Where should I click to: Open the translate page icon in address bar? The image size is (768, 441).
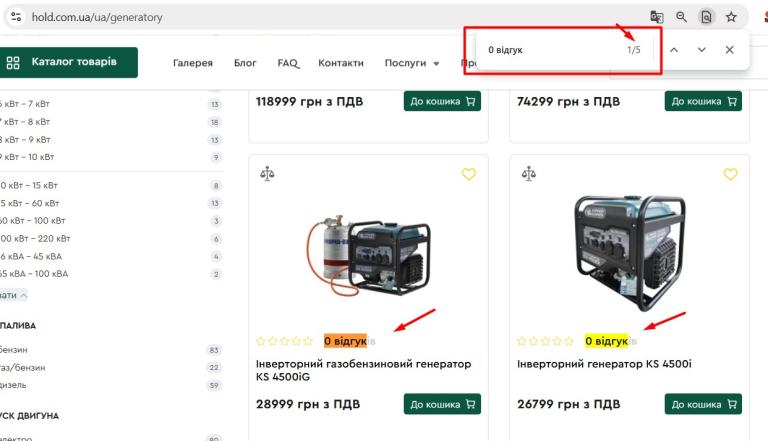(x=656, y=17)
